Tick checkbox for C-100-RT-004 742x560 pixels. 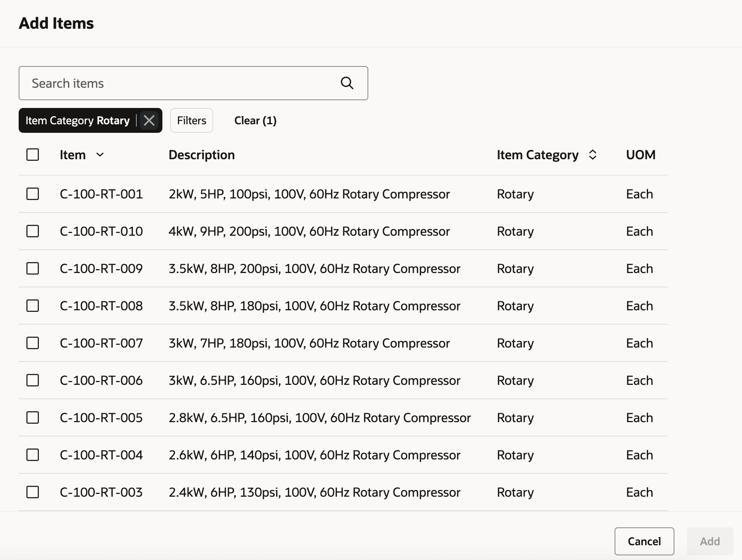coord(33,455)
